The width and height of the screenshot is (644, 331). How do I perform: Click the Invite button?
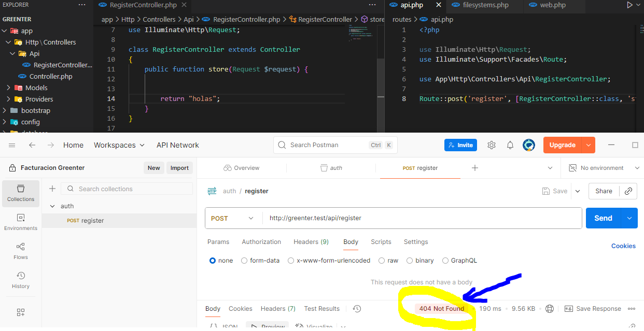[460, 145]
